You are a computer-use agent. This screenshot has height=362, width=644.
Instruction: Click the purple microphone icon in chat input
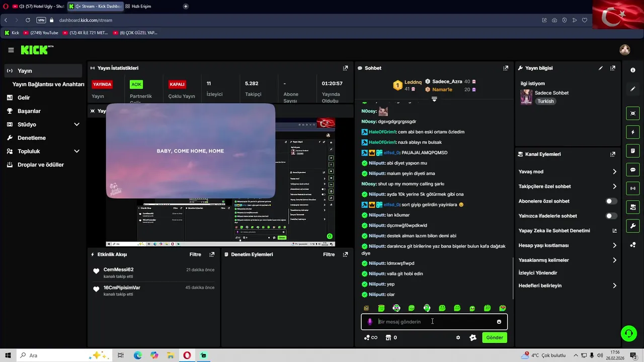click(x=370, y=322)
